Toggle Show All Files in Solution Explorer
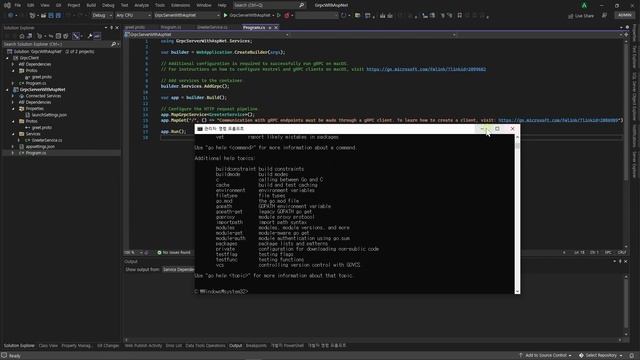The width and height of the screenshot is (640, 360). coord(66,36)
